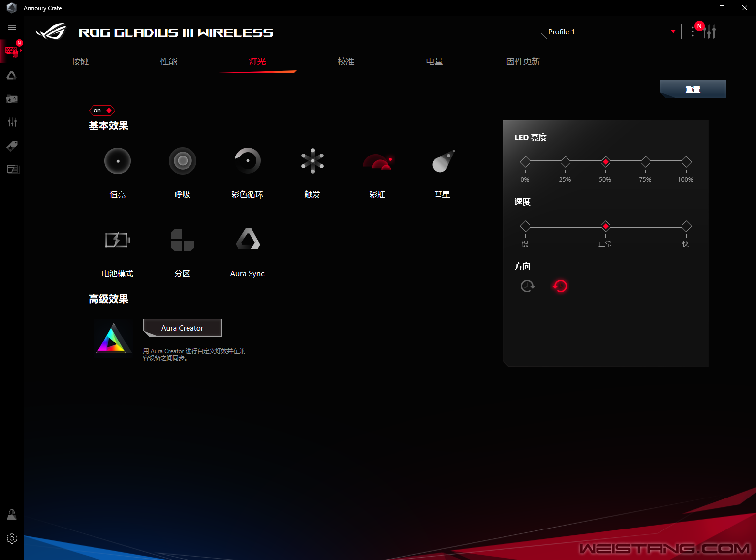Set LED brightness to 0%

525,162
